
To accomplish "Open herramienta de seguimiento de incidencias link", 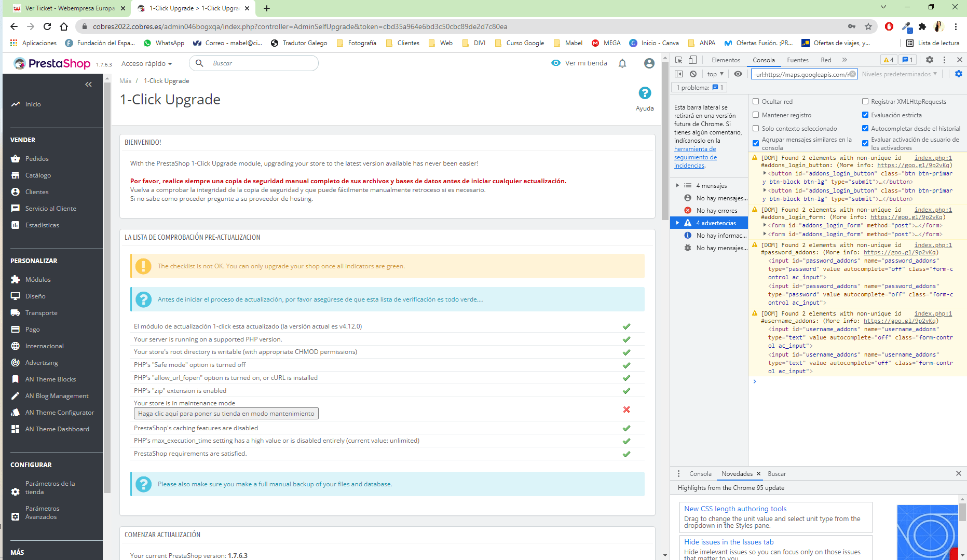I will coord(696,157).
